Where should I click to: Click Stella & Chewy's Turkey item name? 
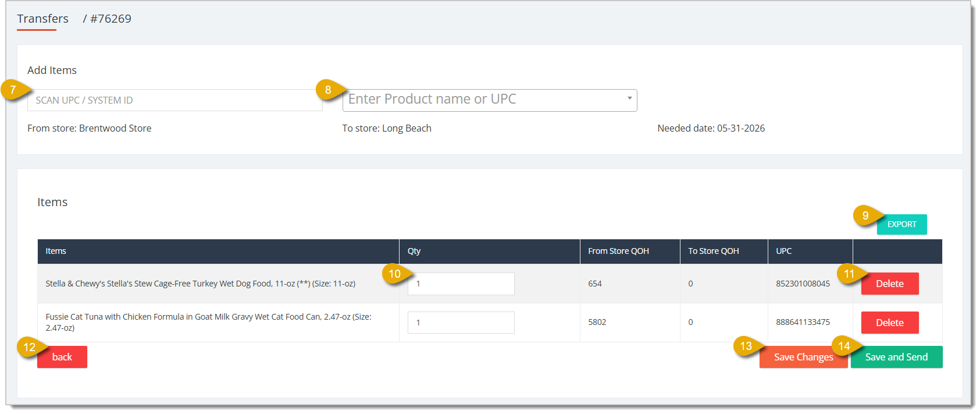[x=201, y=284]
